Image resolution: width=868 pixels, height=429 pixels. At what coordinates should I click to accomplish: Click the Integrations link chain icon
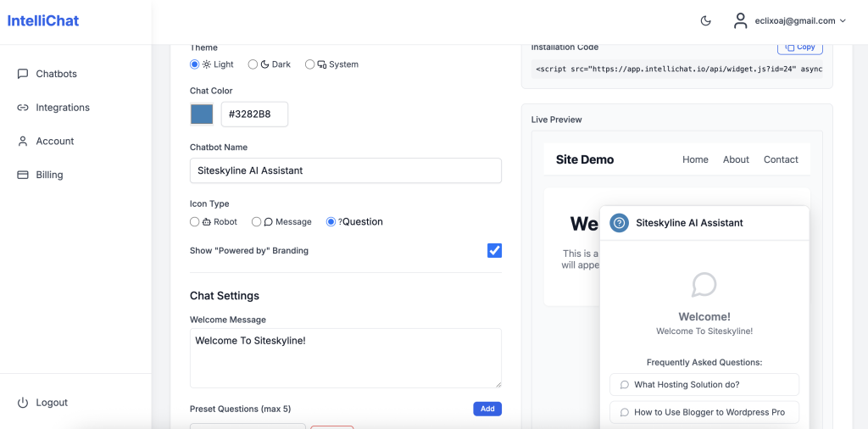tap(23, 108)
